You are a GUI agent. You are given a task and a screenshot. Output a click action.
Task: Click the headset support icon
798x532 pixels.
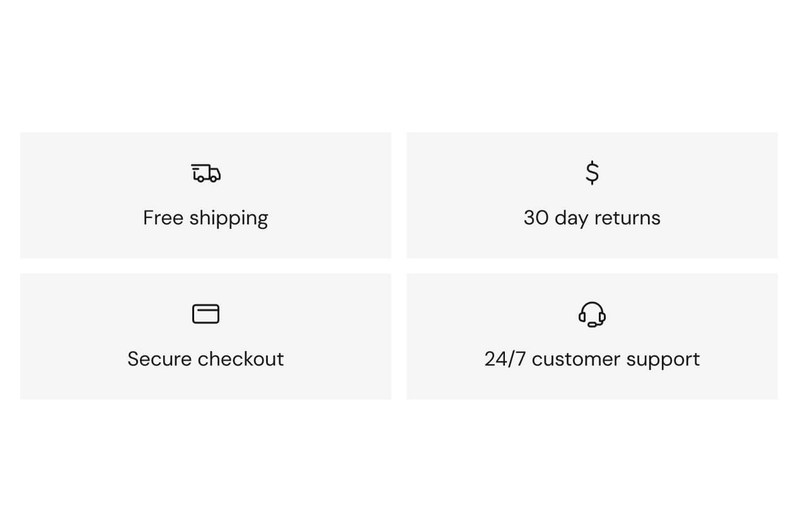point(592,314)
